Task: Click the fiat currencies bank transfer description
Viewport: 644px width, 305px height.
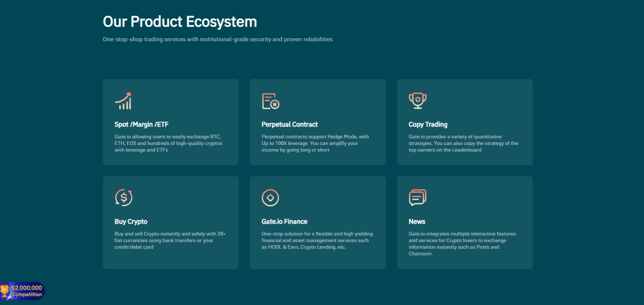Action: [x=170, y=240]
